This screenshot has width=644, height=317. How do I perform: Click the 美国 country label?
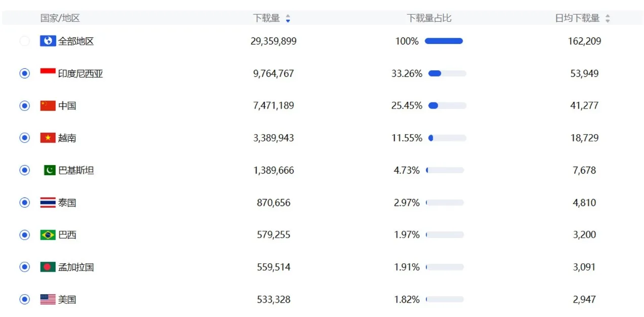coord(68,299)
